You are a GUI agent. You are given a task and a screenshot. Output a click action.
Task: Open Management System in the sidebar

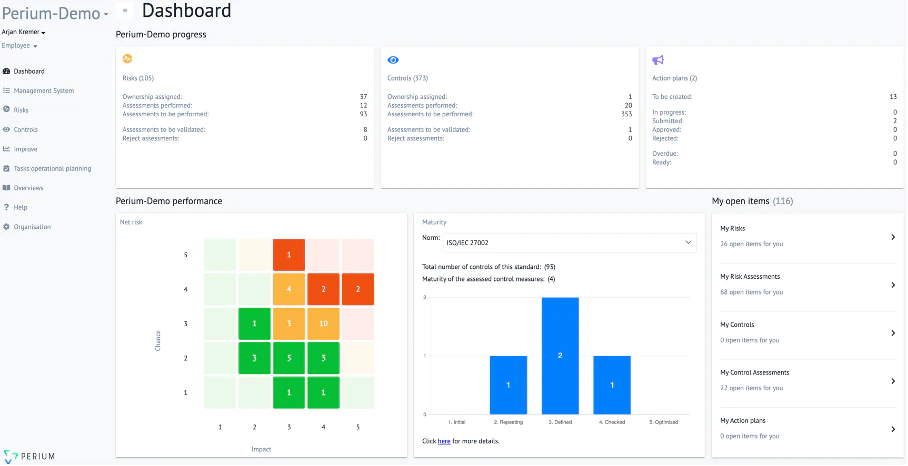point(43,91)
